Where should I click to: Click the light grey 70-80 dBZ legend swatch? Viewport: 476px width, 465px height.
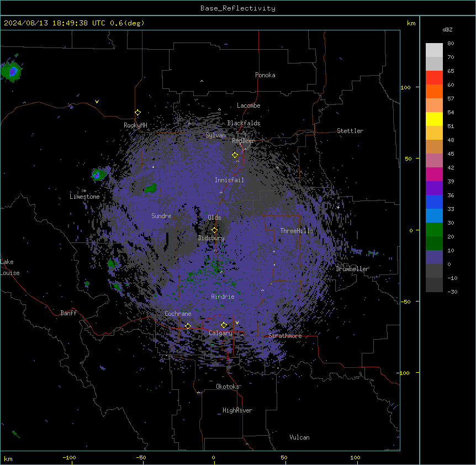[434, 50]
